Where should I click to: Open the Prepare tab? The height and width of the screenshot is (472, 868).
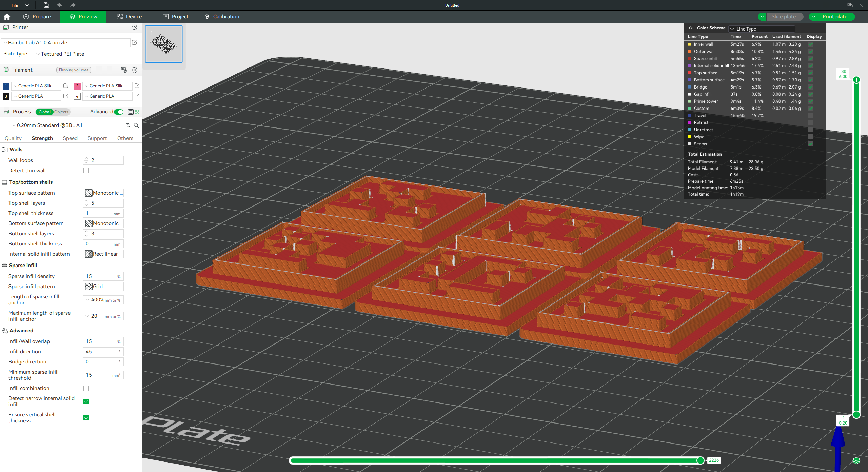point(37,17)
